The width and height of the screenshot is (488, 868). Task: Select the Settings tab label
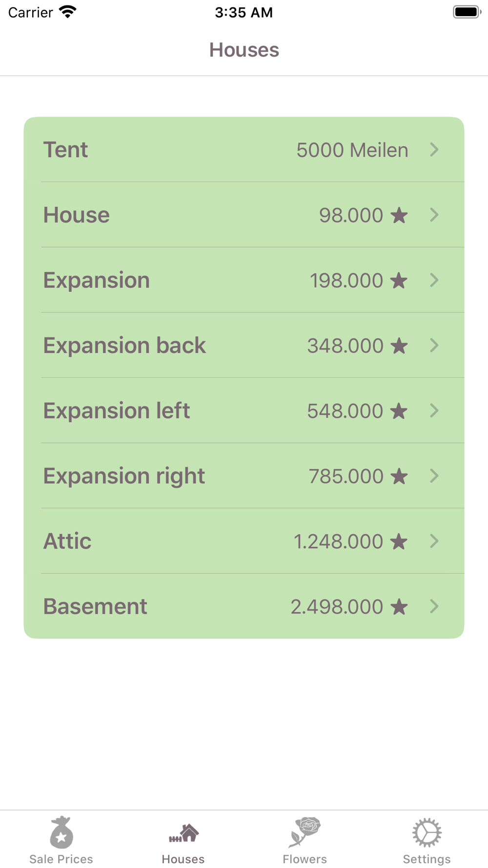tap(427, 859)
